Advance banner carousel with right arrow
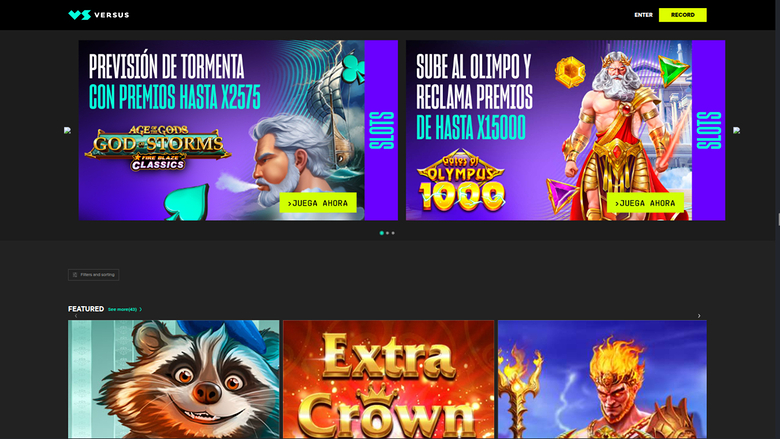 pyautogui.click(x=736, y=130)
